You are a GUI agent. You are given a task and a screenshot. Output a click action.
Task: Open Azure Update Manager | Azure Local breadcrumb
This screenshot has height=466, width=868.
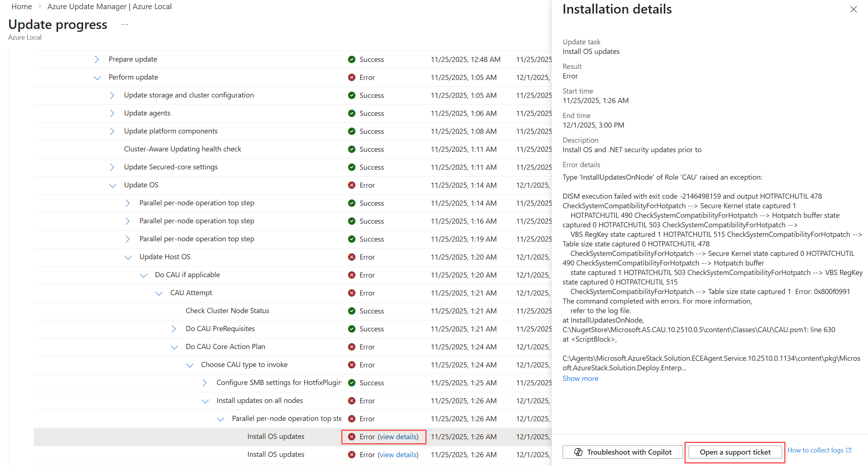(109, 7)
